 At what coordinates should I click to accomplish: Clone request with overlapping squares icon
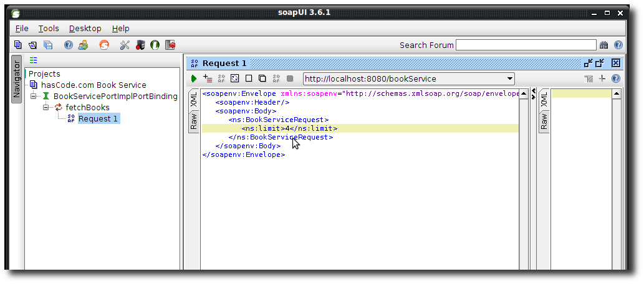[x=262, y=78]
